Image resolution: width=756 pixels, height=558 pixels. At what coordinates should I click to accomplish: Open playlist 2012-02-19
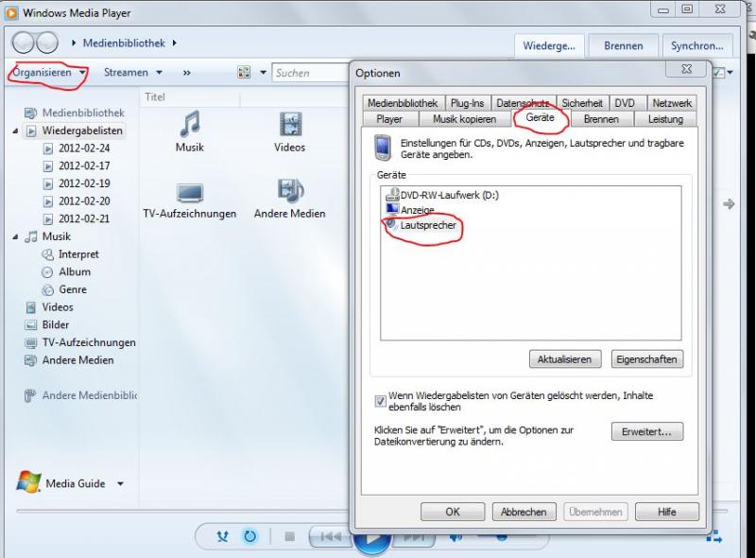click(x=77, y=183)
